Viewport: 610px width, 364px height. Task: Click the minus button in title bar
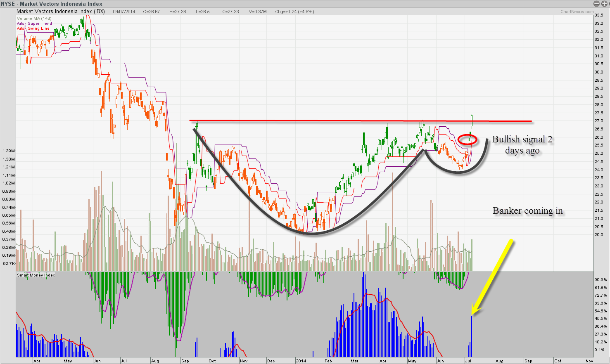point(596,4)
